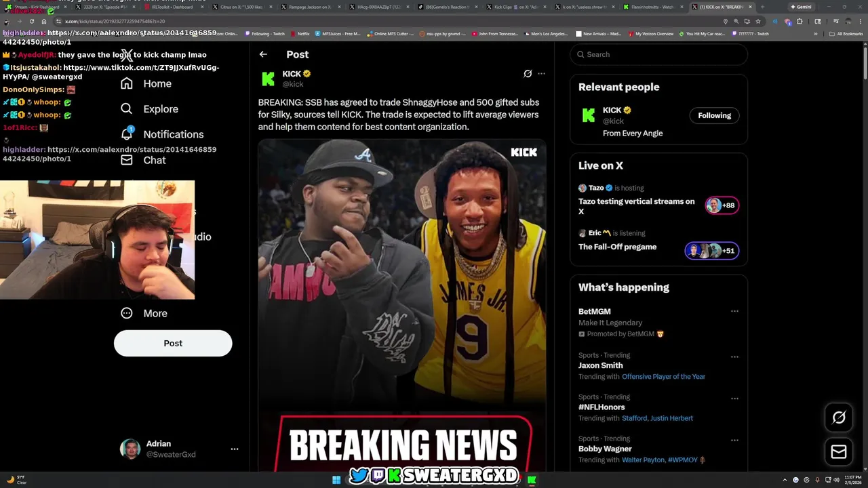Click the white Post button

(x=173, y=343)
